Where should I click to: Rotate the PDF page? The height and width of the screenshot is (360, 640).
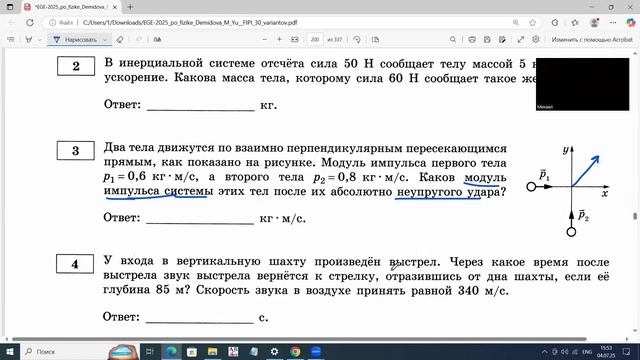357,40
